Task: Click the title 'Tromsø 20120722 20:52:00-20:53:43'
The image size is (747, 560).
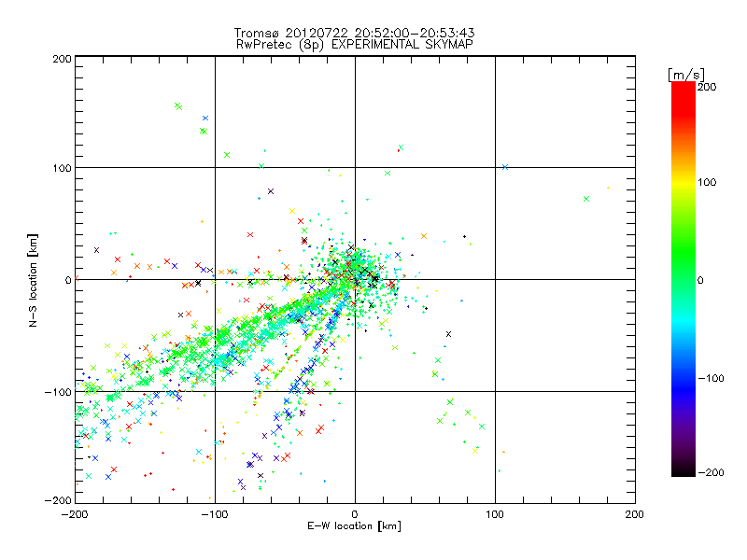Action: pos(354,33)
